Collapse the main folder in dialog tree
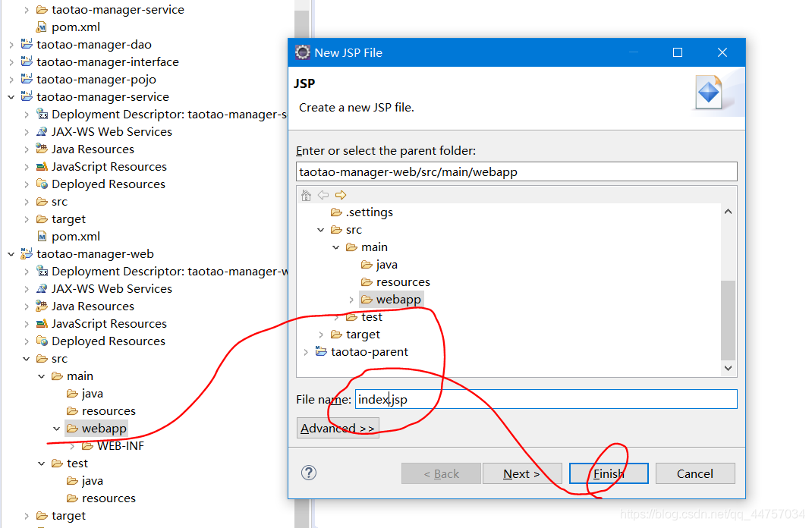This screenshot has width=812, height=528. (x=336, y=247)
